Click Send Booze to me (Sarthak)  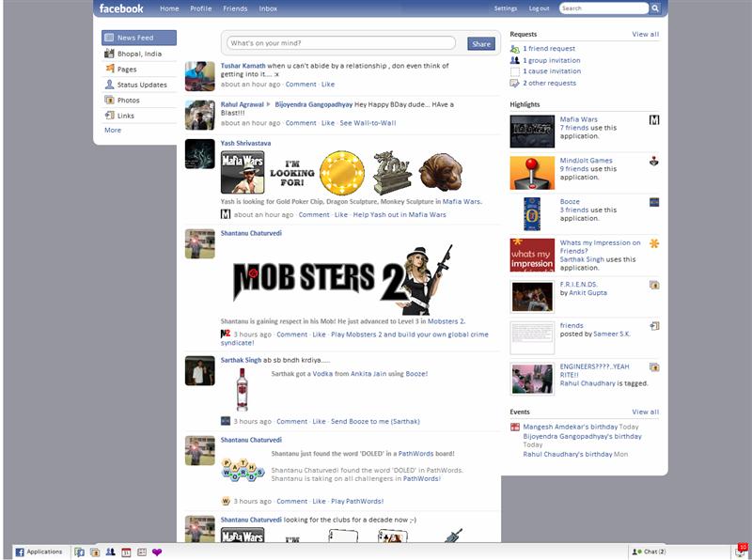pyautogui.click(x=375, y=422)
